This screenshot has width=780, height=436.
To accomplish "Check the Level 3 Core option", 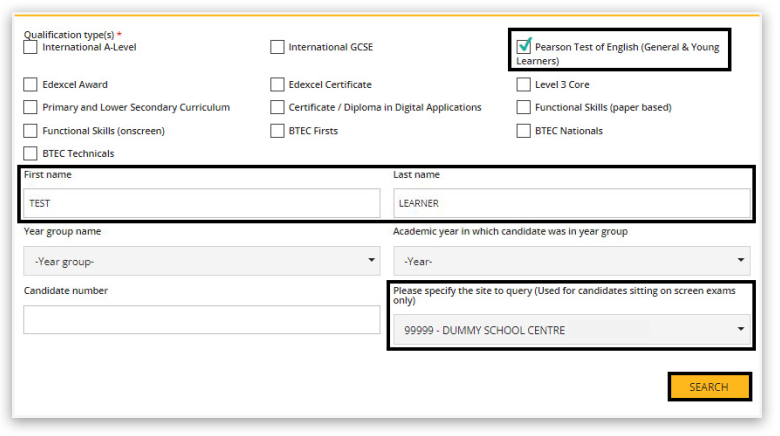I will click(x=524, y=85).
